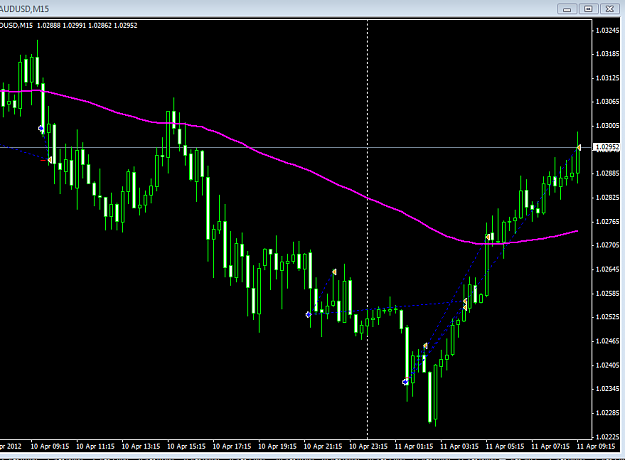Click time axis label 10 Apr 11:15

pyautogui.click(x=95, y=446)
